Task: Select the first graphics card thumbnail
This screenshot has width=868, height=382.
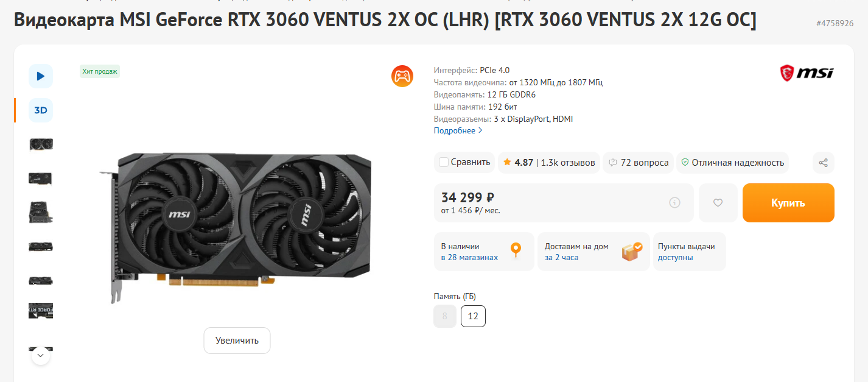Action: point(41,144)
